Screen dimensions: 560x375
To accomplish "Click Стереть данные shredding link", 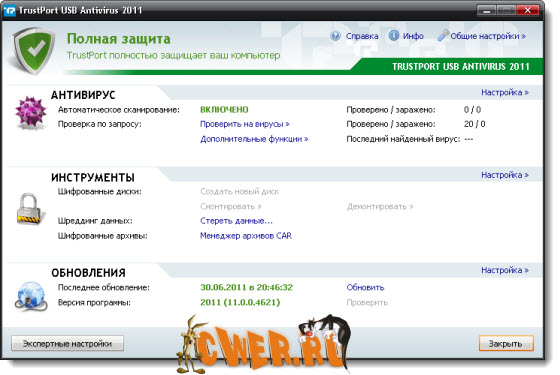I will pyautogui.click(x=236, y=221).
